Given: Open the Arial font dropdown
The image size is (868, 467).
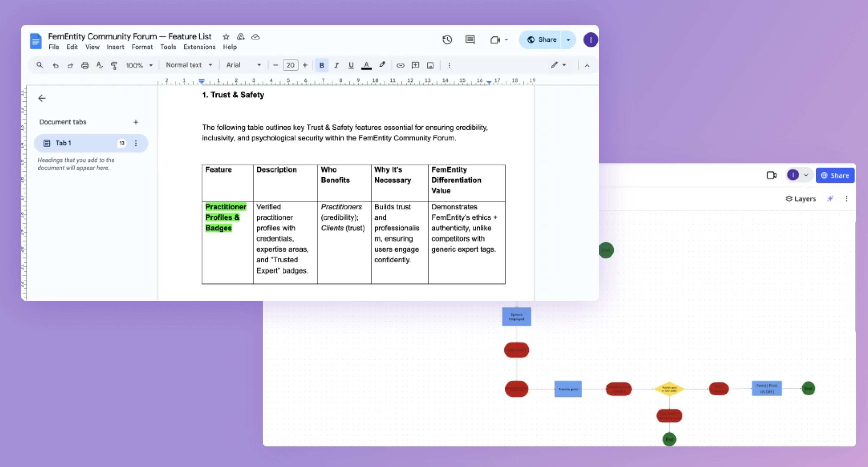Looking at the screenshot, I should pyautogui.click(x=243, y=65).
